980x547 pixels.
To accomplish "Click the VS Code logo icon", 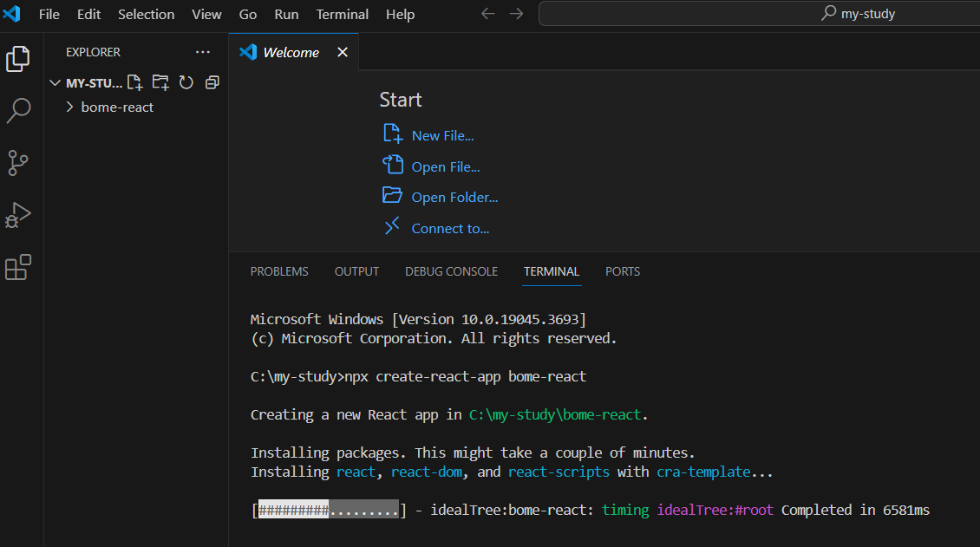I will point(11,13).
